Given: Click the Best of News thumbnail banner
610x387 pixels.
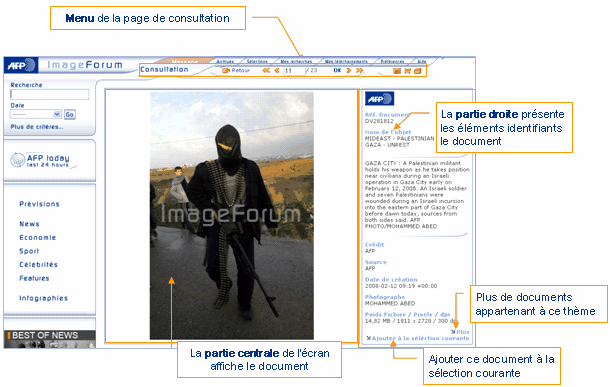Looking at the screenshot, I should (50, 339).
